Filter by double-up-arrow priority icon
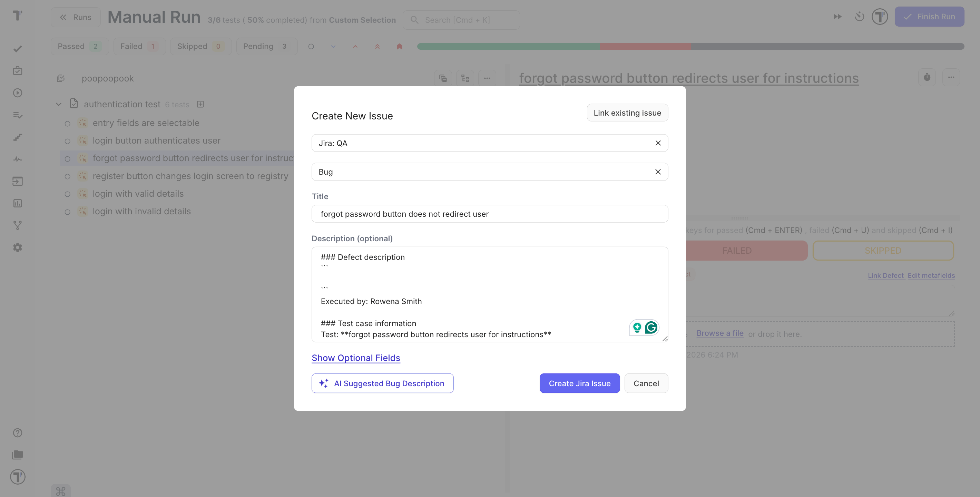The height and width of the screenshot is (497, 980). [378, 47]
